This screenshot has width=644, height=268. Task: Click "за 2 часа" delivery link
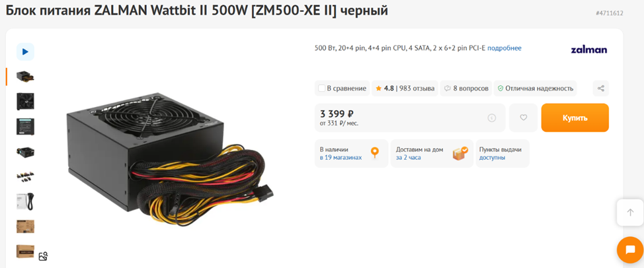[408, 157]
